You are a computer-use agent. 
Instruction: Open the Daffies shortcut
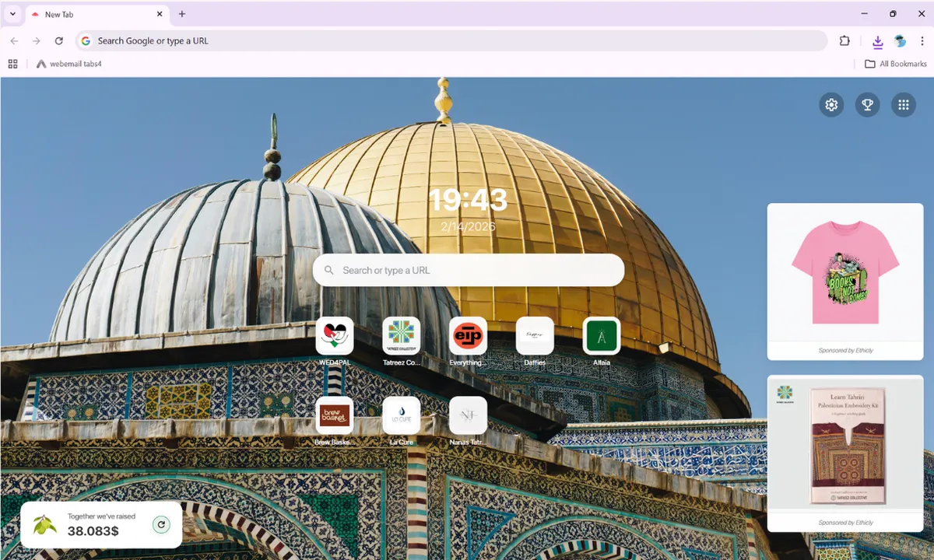[535, 336]
